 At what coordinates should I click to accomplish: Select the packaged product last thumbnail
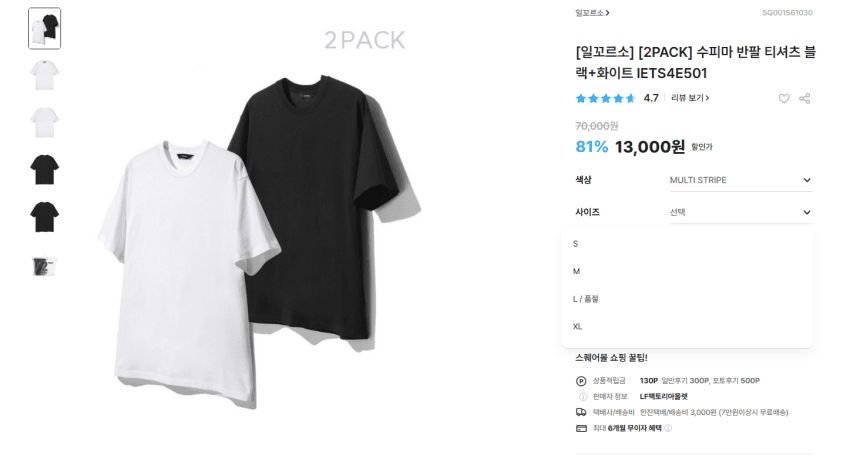pos(44,266)
